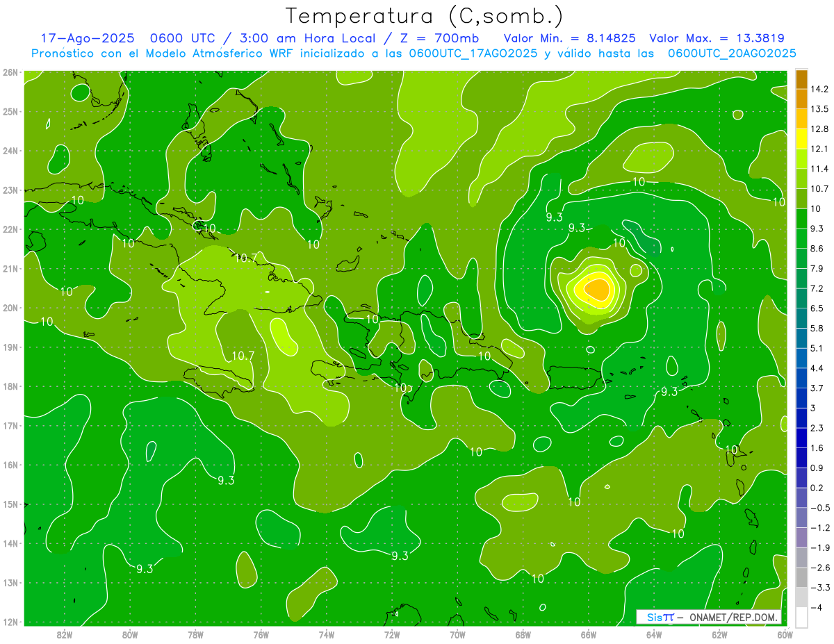Image resolution: width=834 pixels, height=644 pixels.
Task: Click the 80W longitude axis label
Action: tap(130, 635)
